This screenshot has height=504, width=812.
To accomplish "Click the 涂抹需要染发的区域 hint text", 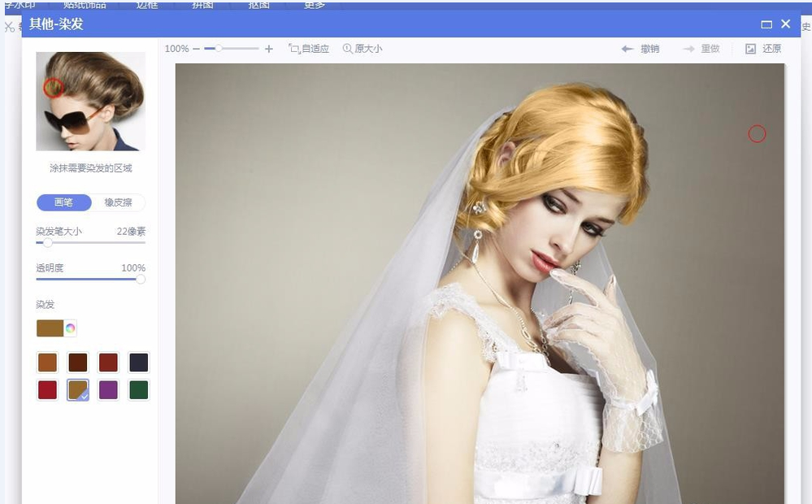I will coord(90,167).
